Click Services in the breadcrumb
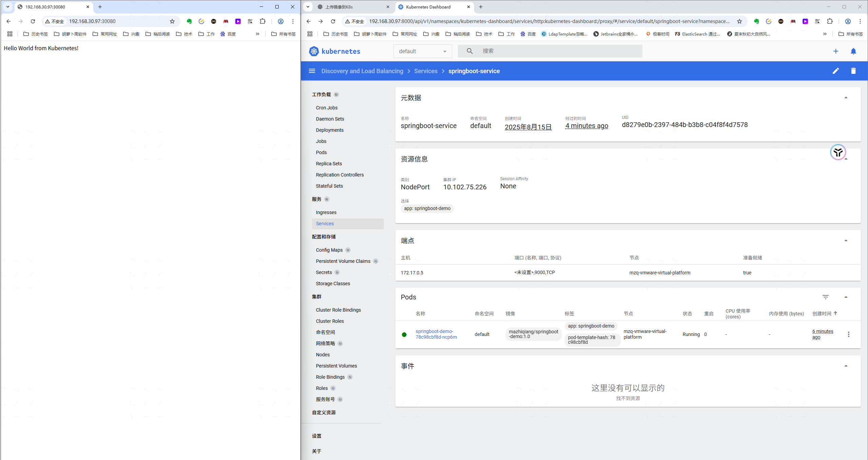Screen dimensions: 868x460 (x=426, y=71)
